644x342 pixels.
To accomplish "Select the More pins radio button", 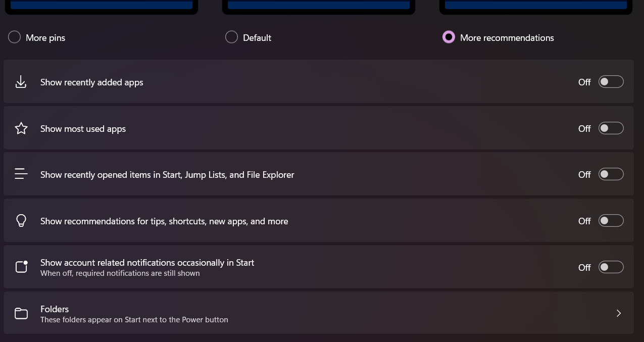I will tap(14, 37).
